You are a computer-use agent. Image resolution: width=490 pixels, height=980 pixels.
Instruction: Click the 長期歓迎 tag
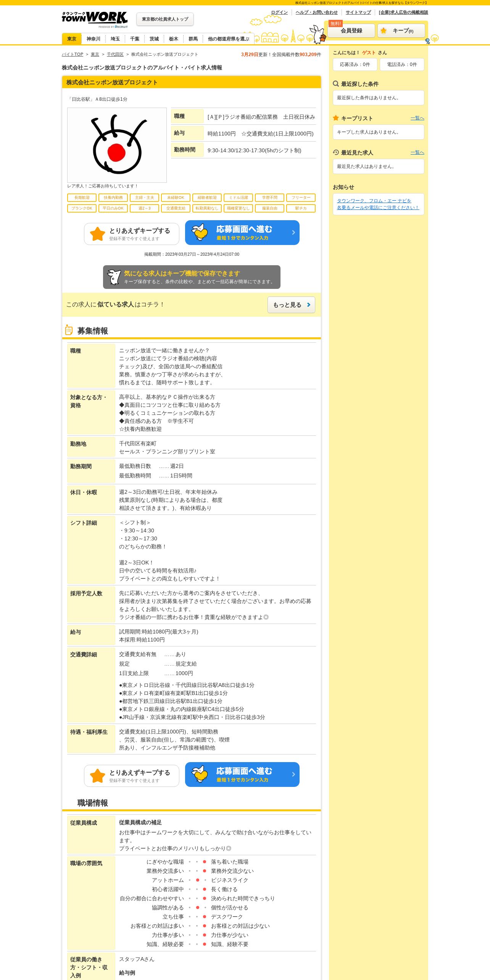point(82,198)
